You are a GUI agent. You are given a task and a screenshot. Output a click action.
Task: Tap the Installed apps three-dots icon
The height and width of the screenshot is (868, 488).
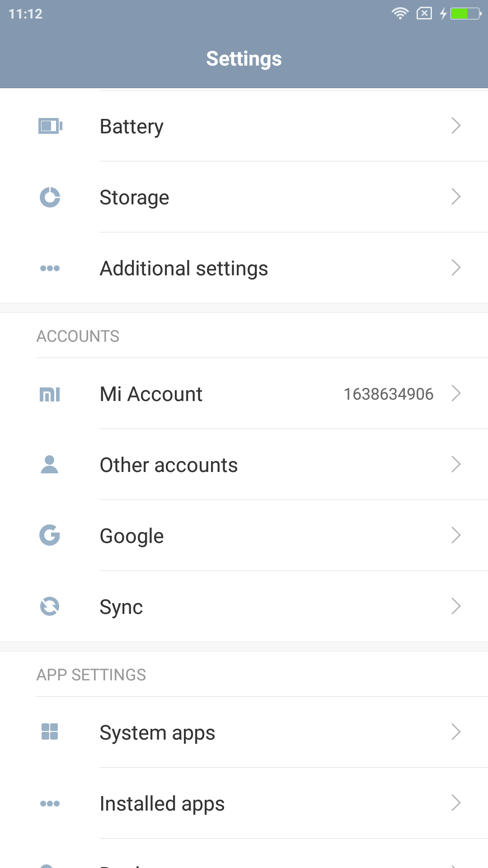pos(50,803)
